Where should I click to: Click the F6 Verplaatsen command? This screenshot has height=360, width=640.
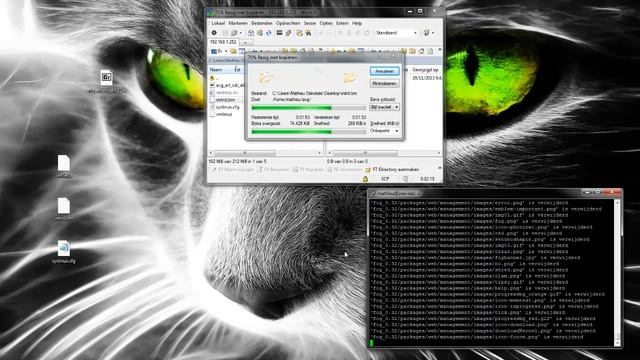tap(344, 169)
